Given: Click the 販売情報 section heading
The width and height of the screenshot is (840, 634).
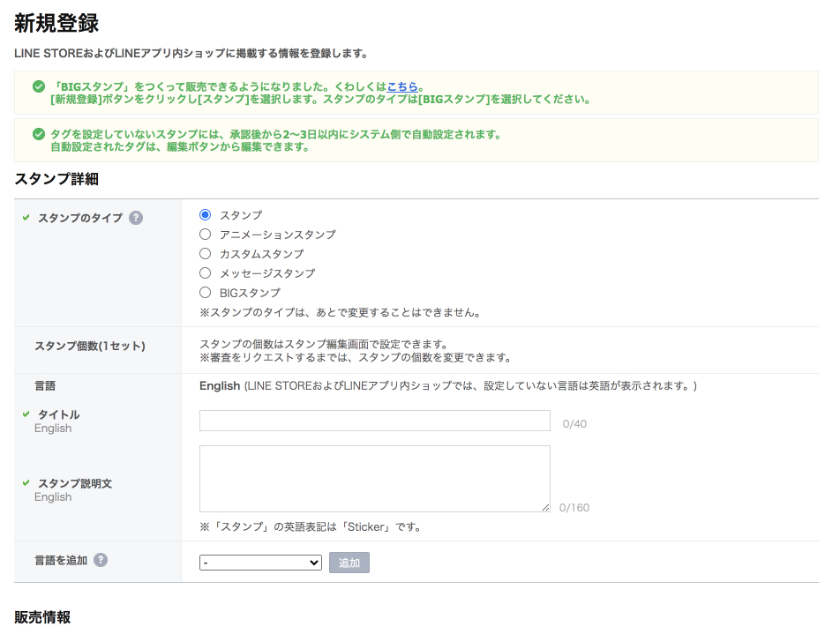Looking at the screenshot, I should point(42,617).
